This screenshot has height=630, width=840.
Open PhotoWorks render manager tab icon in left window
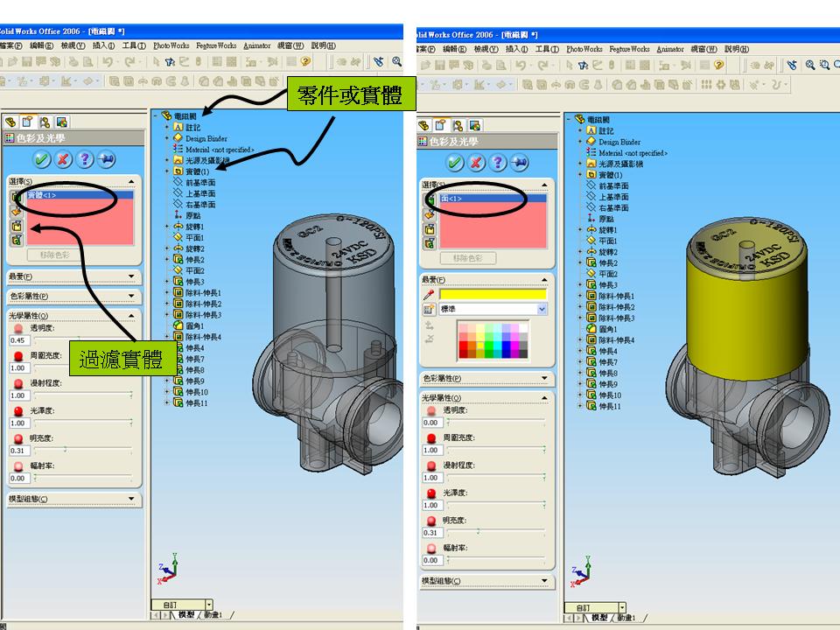click(61, 122)
